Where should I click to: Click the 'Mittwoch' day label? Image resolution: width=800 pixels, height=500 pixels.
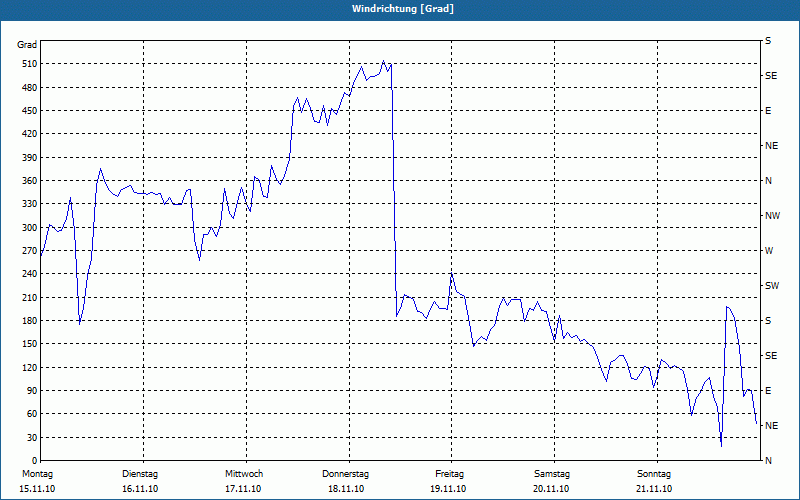click(x=244, y=474)
